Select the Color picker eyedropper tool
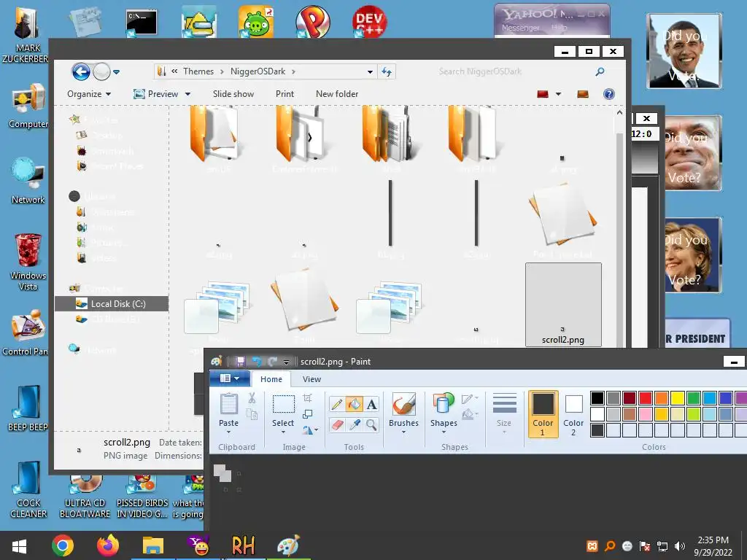 [354, 424]
